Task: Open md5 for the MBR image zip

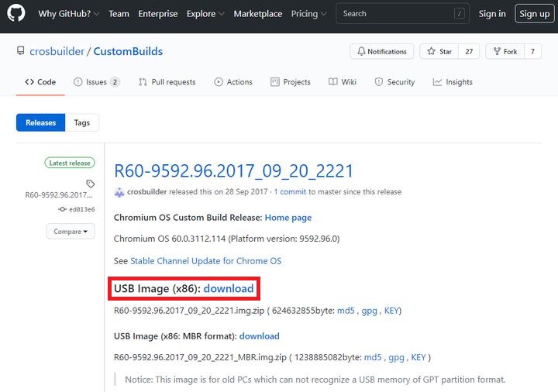Action: pyautogui.click(x=373, y=357)
